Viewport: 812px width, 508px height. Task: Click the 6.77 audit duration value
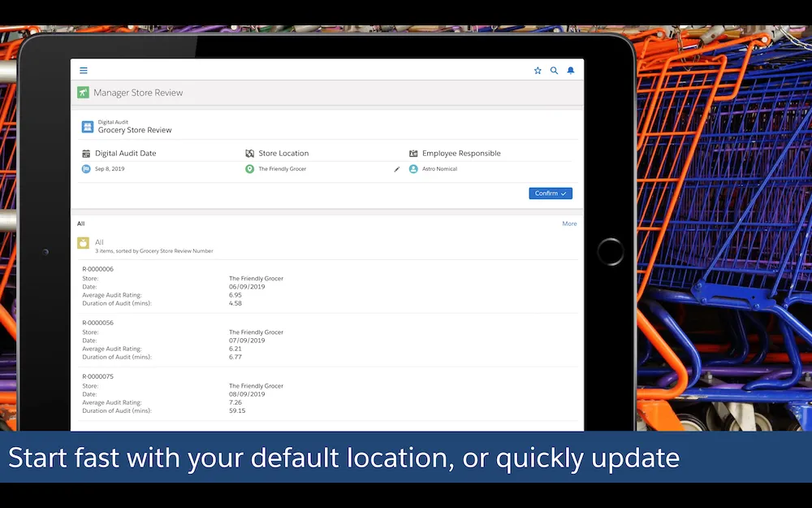click(235, 357)
